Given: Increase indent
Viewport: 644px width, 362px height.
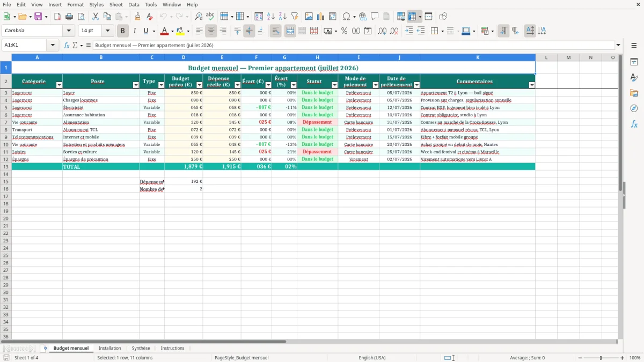Looking at the screenshot, I should (x=409, y=31).
